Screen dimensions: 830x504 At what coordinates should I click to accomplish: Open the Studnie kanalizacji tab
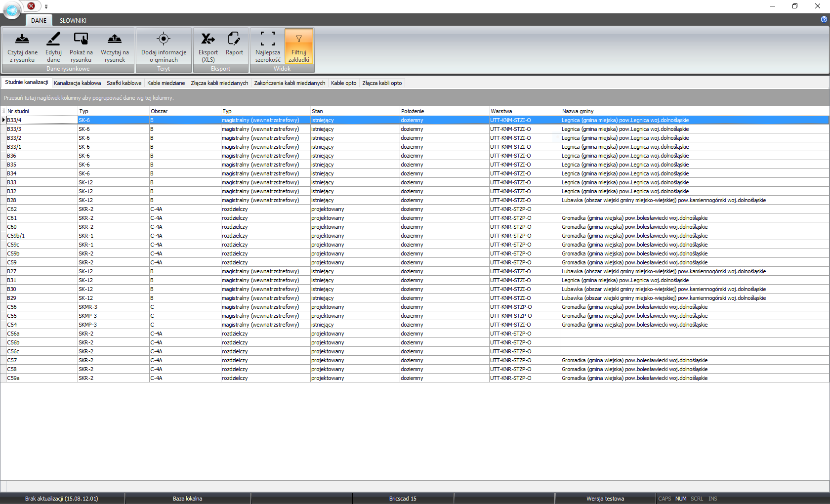click(x=26, y=83)
